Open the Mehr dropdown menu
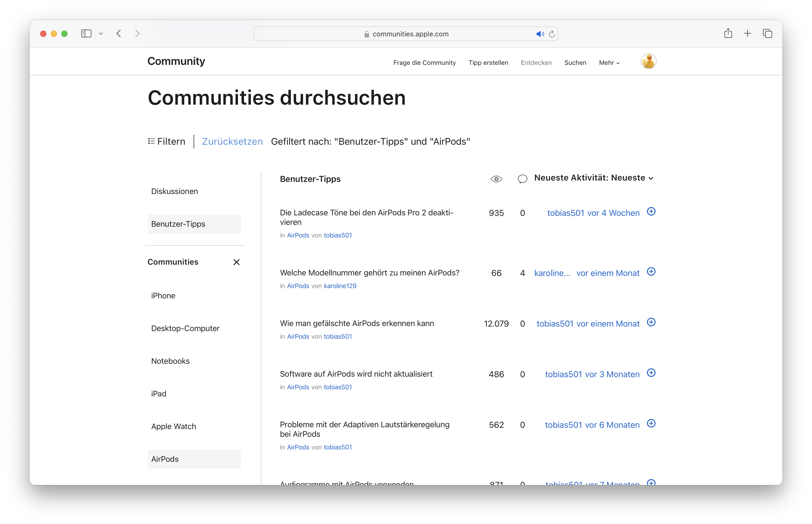This screenshot has width=812, height=524. pyautogui.click(x=609, y=63)
